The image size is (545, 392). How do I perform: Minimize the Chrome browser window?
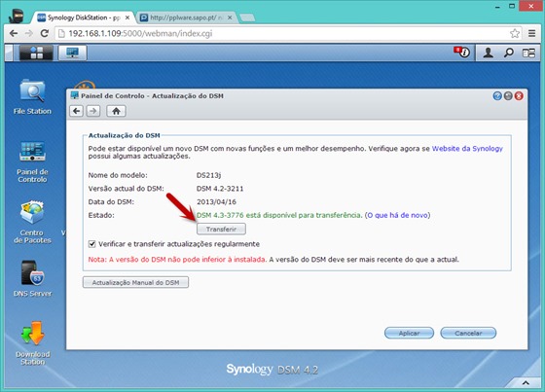[x=497, y=6]
